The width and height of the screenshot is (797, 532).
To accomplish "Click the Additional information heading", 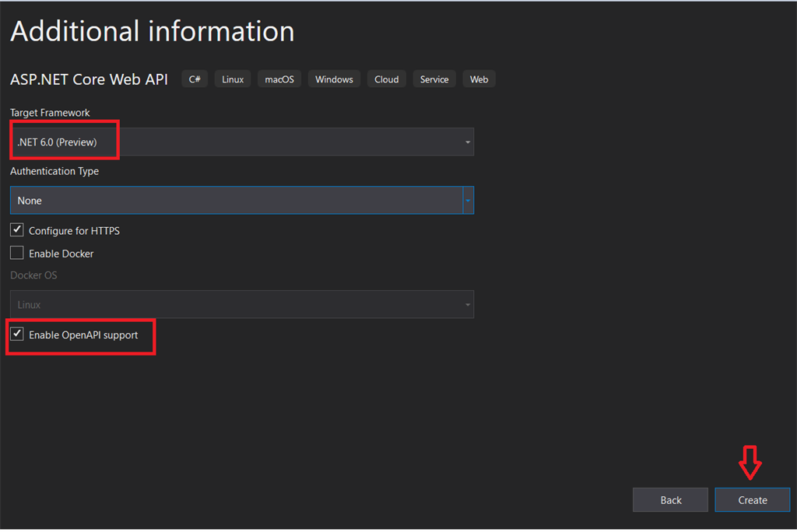I will tap(153, 32).
